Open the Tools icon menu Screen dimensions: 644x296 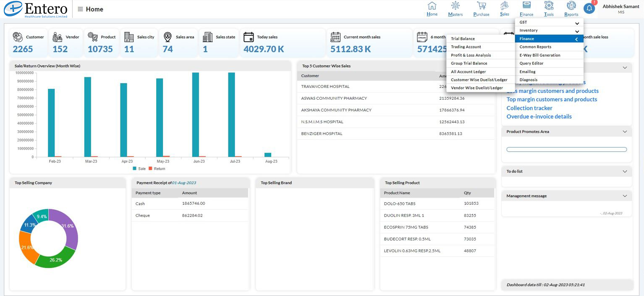coord(549,6)
